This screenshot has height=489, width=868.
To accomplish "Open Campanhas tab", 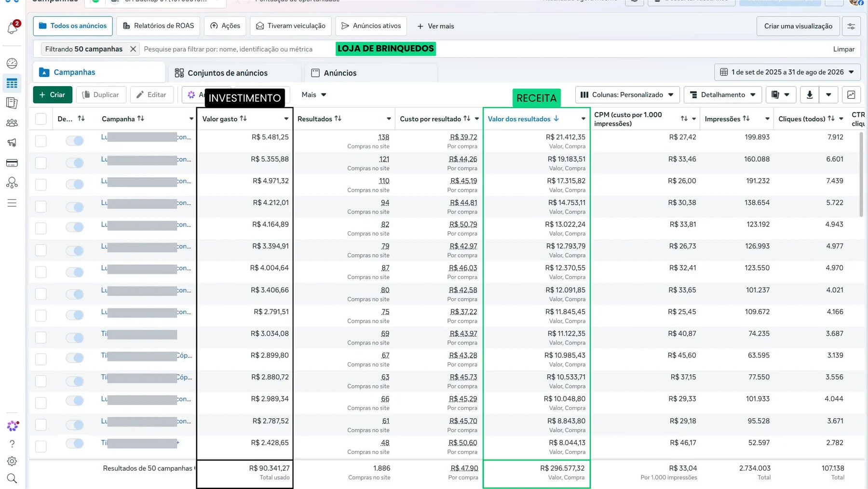I will [x=99, y=72].
